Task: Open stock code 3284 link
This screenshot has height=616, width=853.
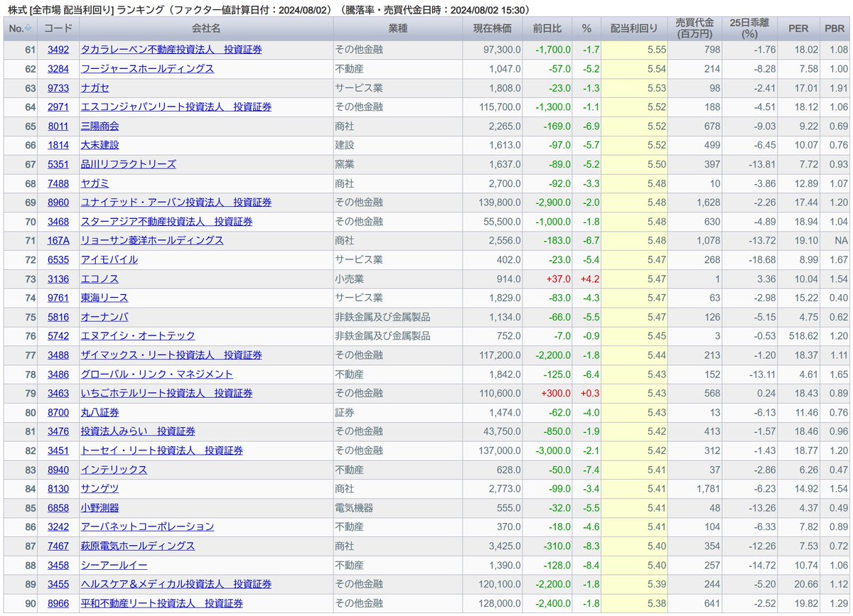Action: click(58, 69)
